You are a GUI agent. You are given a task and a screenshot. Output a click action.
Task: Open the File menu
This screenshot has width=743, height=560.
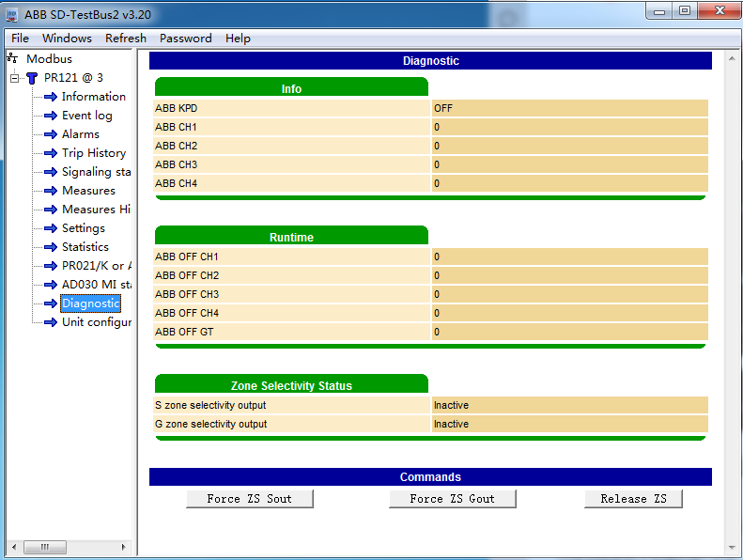pos(20,39)
